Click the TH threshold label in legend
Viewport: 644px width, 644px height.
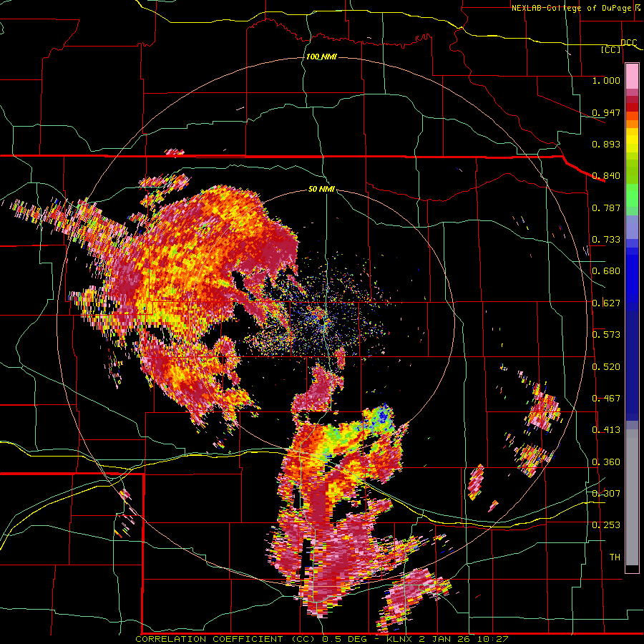[615, 557]
